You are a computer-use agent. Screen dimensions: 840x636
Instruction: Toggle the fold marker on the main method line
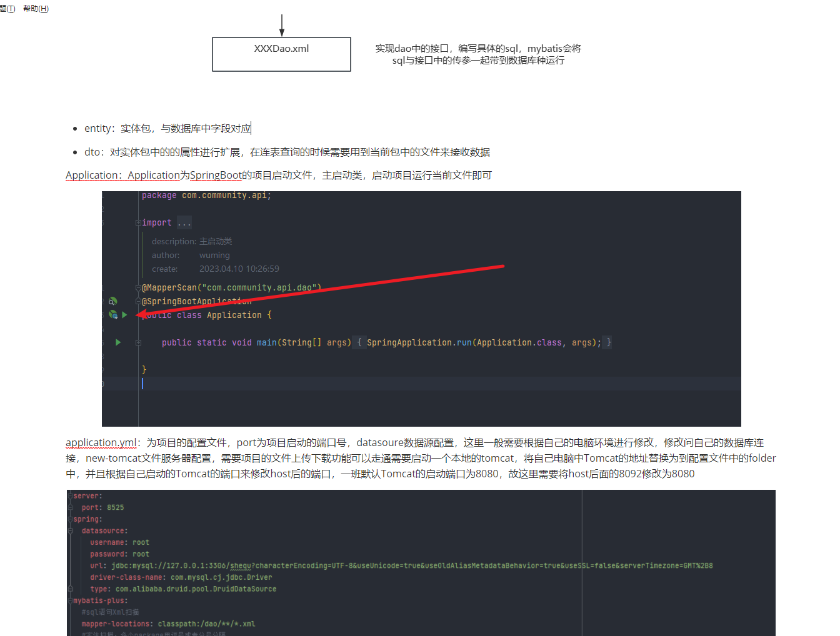click(x=138, y=342)
